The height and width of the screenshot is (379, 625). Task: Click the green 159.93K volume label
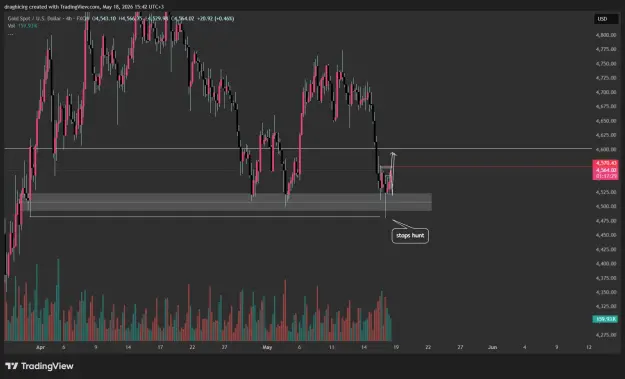(605, 319)
